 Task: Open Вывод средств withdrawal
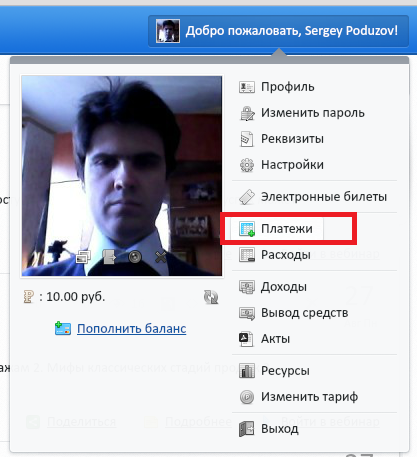click(x=304, y=313)
